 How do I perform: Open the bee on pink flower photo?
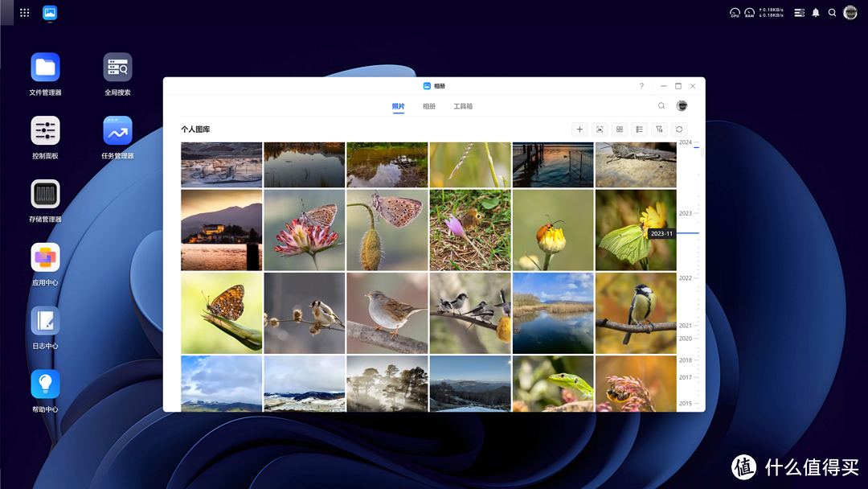(x=636, y=383)
